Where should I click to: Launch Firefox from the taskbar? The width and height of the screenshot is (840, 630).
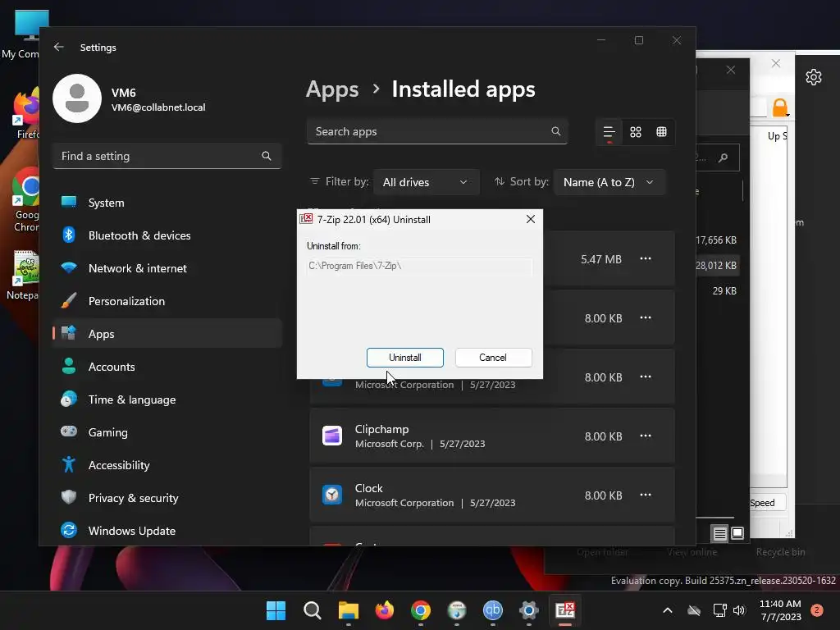pyautogui.click(x=384, y=610)
